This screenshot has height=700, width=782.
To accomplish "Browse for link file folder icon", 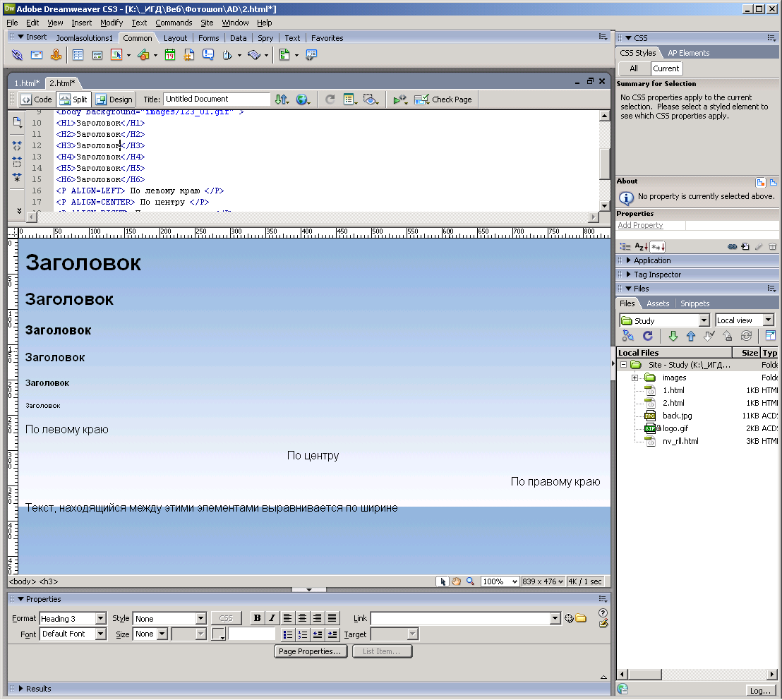I will (581, 618).
